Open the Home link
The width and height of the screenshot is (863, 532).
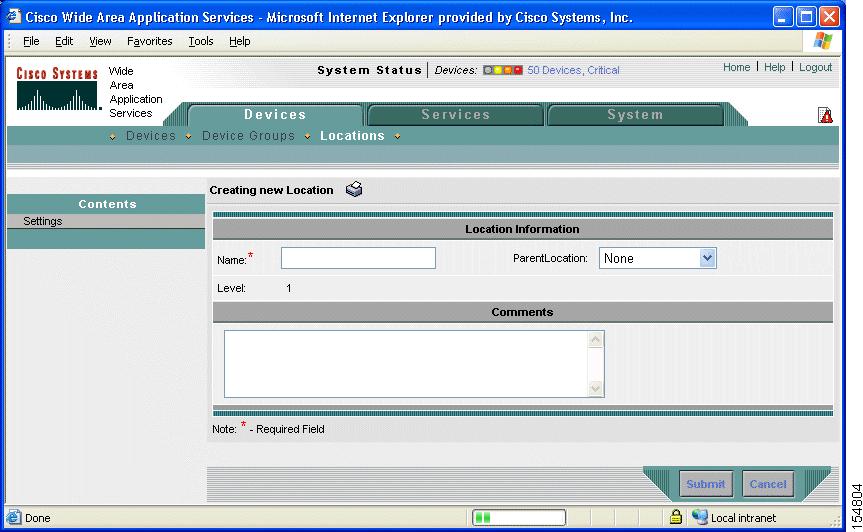click(736, 67)
